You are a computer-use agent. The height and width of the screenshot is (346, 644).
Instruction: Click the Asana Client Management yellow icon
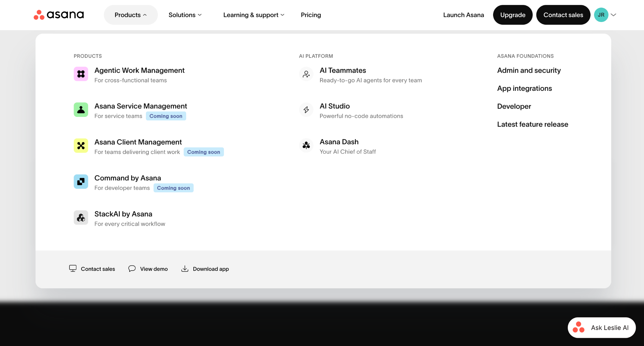tap(81, 146)
